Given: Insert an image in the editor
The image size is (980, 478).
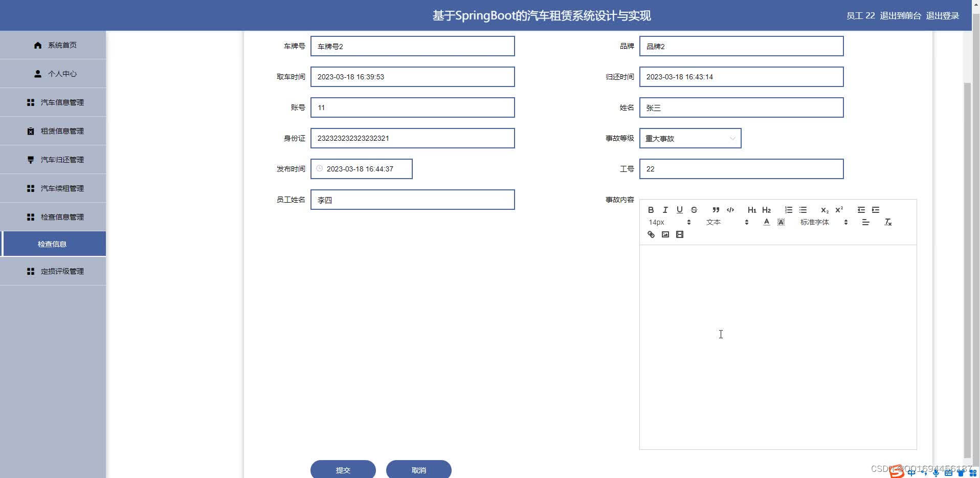Looking at the screenshot, I should click(x=665, y=234).
